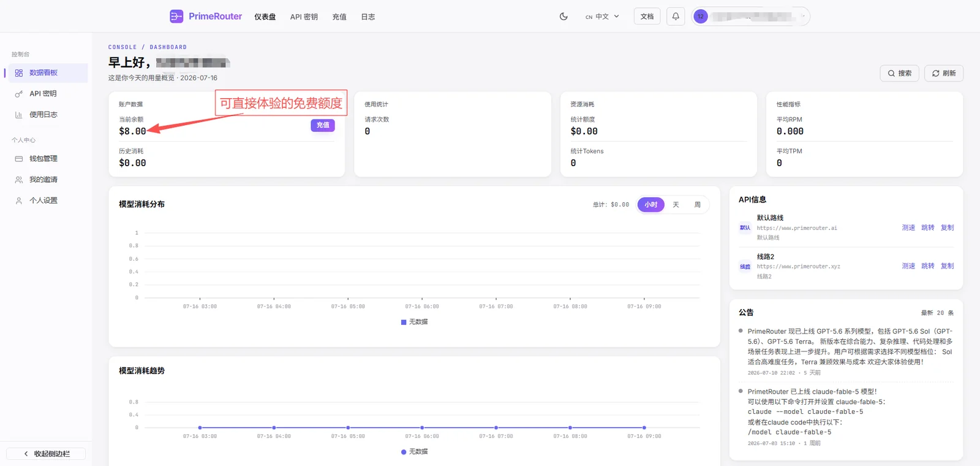Viewport: 980px width, 466px height.
Task: Click 跳转 for 线路2
Action: [x=928, y=266]
